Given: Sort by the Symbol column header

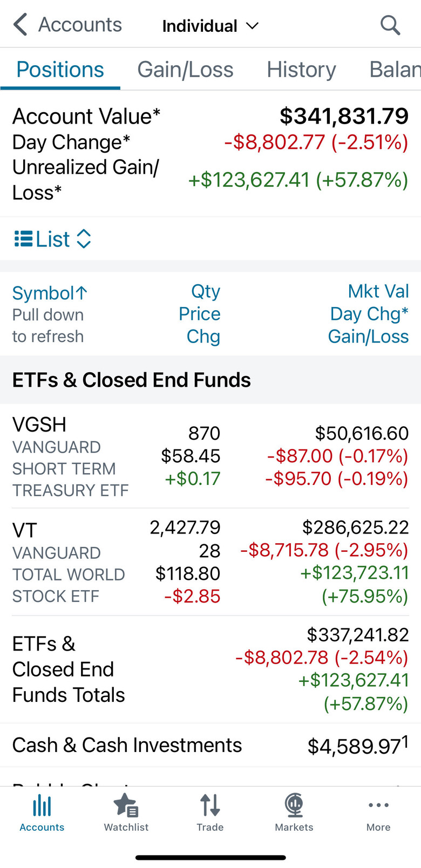Looking at the screenshot, I should [x=50, y=293].
